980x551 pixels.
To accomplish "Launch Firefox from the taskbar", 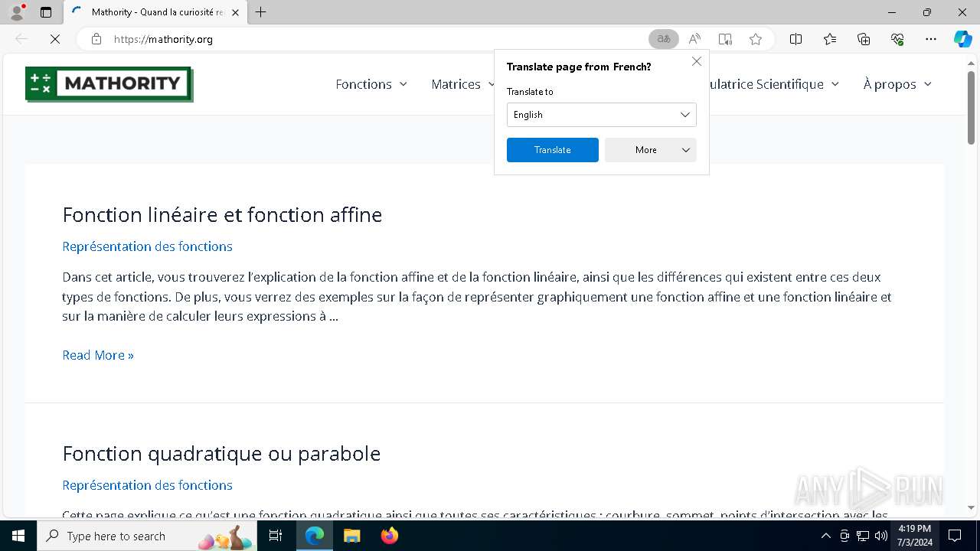I will pos(390,536).
